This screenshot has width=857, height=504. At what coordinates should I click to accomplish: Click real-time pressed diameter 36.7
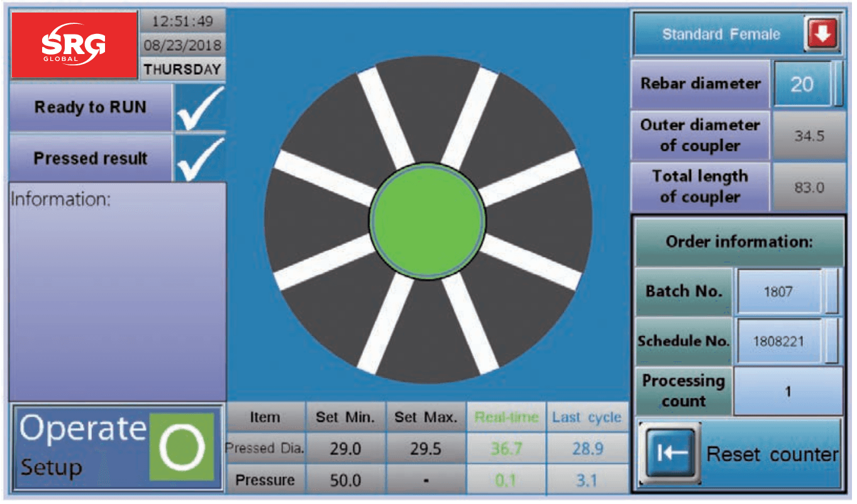coord(507,449)
